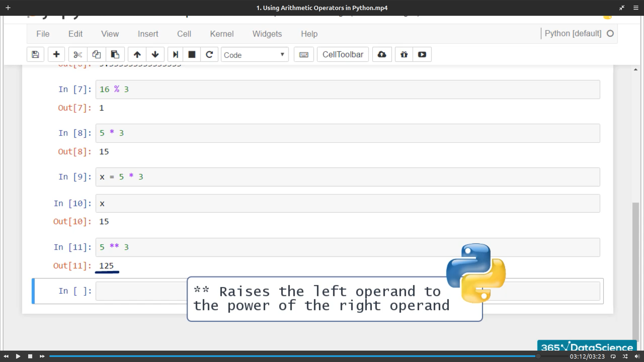Save notebook with the floppy disk icon

pos(35,55)
